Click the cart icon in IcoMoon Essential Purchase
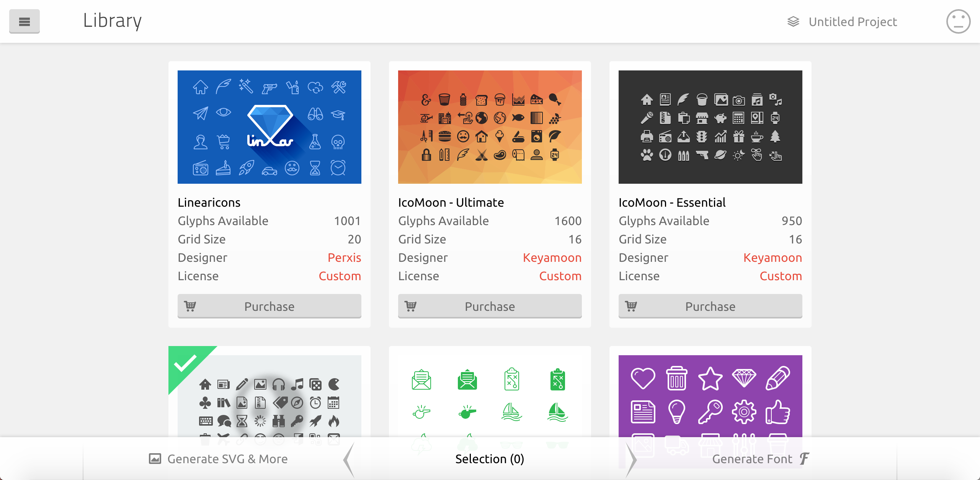 click(631, 306)
